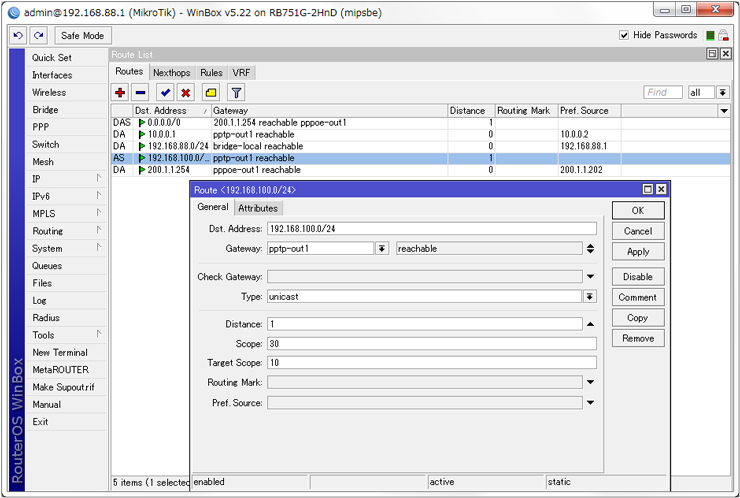Screen dimensions: 740x498
Task: Click the blue checkmark enable icon
Action: (165, 92)
